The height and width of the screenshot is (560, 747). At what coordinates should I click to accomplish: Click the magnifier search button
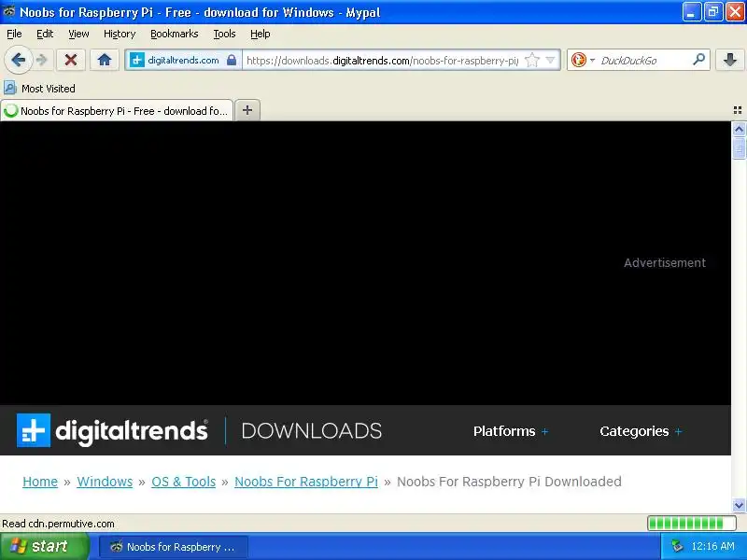coord(698,60)
